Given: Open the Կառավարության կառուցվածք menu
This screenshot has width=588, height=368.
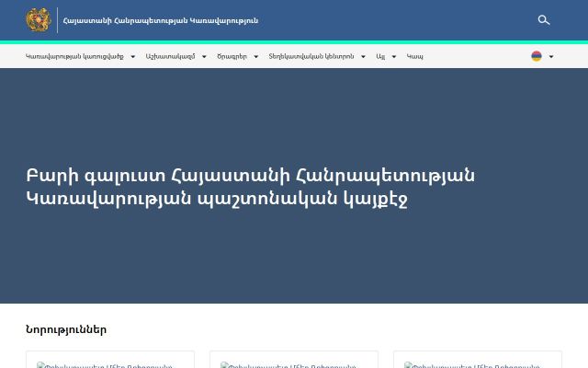Looking at the screenshot, I should pyautogui.click(x=74, y=56).
